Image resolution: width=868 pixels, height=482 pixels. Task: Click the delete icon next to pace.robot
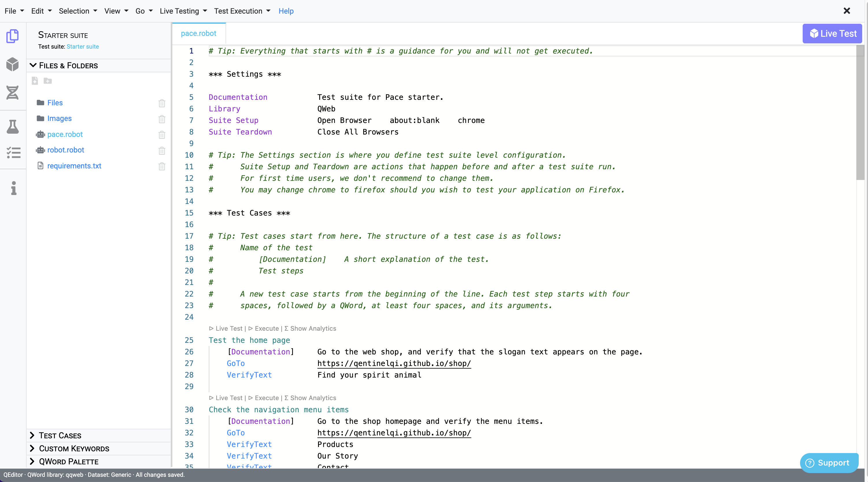[162, 134]
